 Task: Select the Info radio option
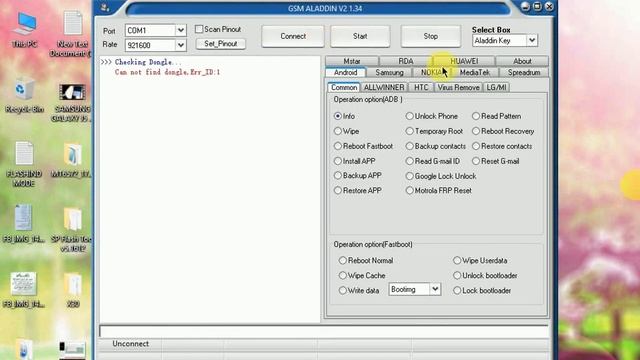338,116
